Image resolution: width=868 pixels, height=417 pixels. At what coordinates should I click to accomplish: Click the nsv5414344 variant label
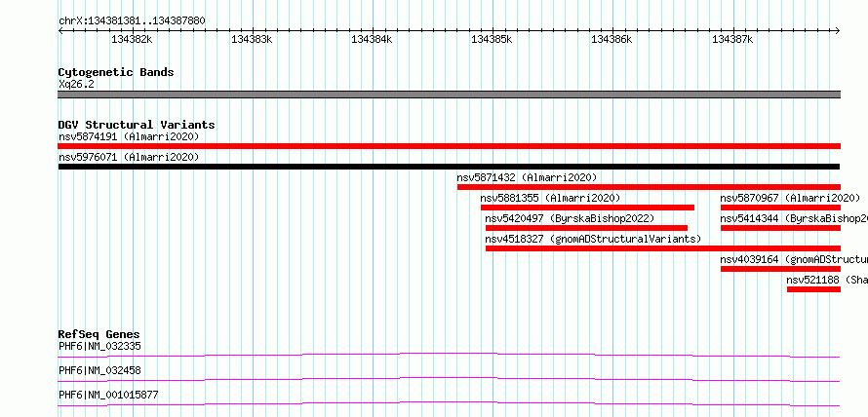click(794, 219)
